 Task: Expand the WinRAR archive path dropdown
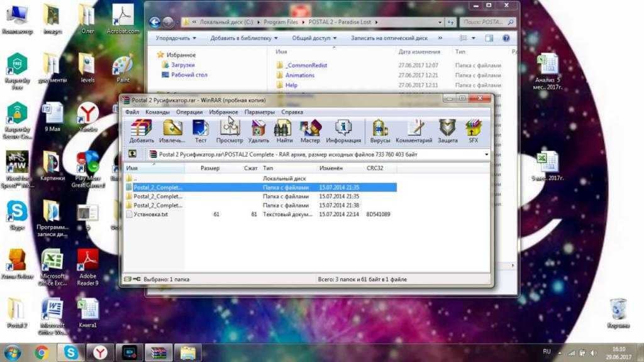(486, 154)
